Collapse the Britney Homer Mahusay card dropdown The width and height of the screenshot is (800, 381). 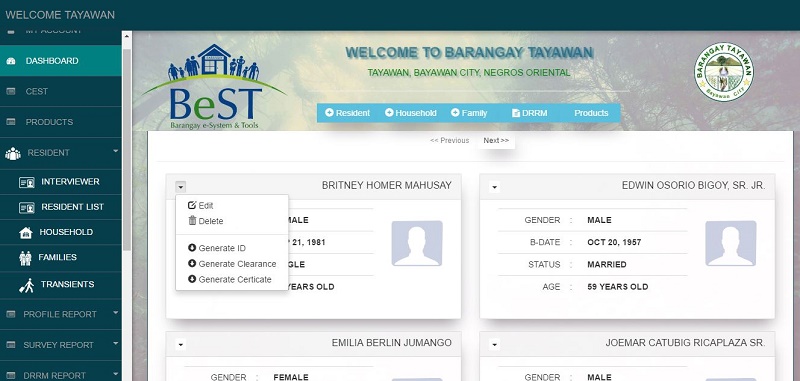(181, 187)
